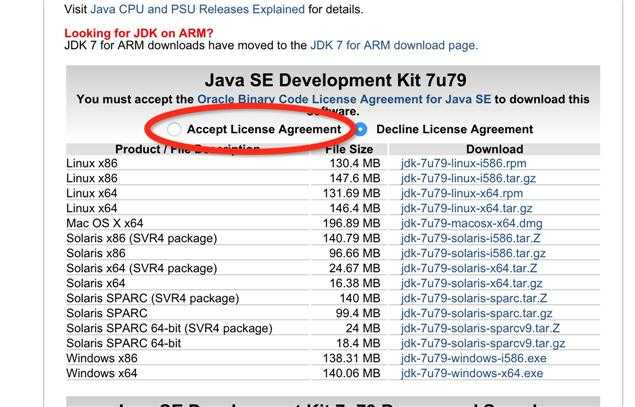Viewport: 635px width, 407px height.
Task: Download jdk-7u79-solaris-sparc.tar.Z
Action: (474, 298)
